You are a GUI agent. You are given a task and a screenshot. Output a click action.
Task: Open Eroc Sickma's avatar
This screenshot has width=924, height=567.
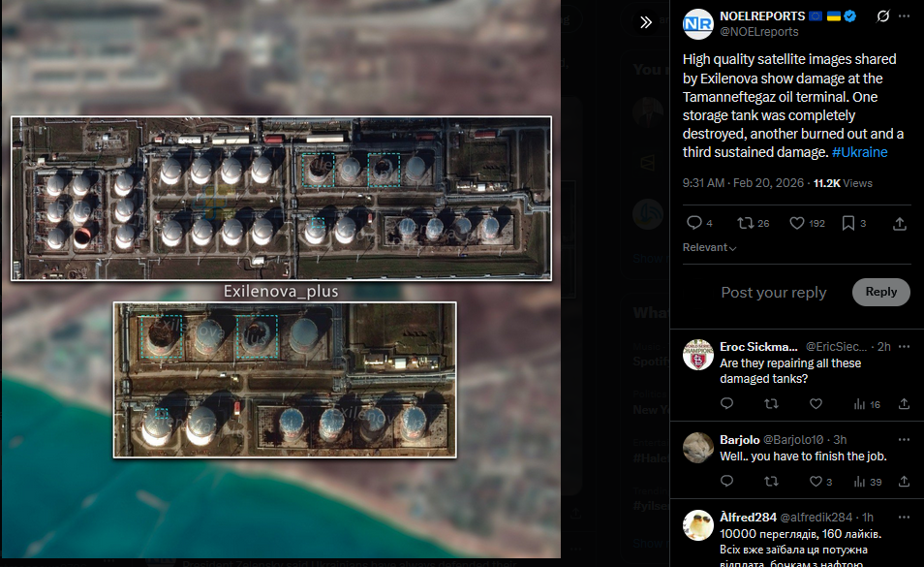[x=697, y=354]
